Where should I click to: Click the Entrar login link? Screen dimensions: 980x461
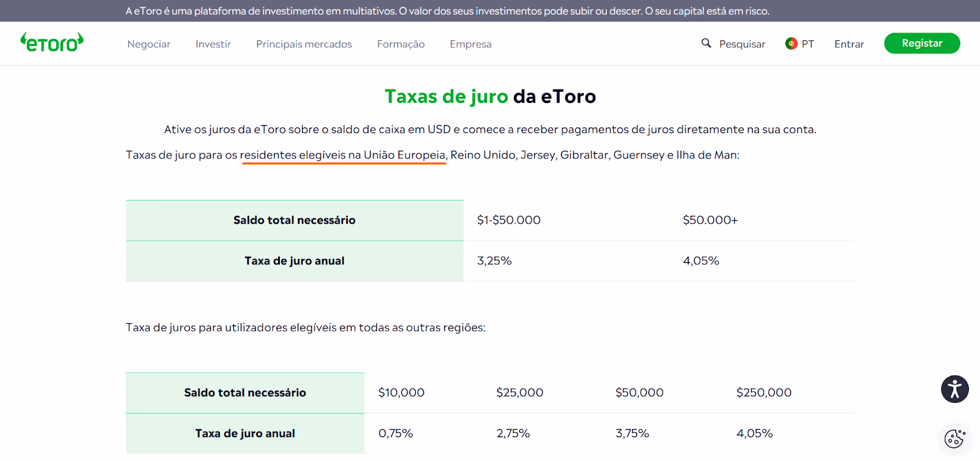pos(849,44)
